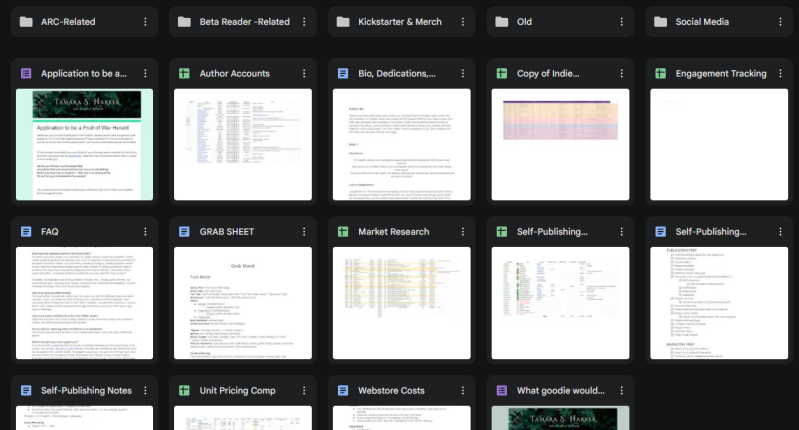
Task: Open three-dot menu for What goodie would...
Action: [x=622, y=390]
